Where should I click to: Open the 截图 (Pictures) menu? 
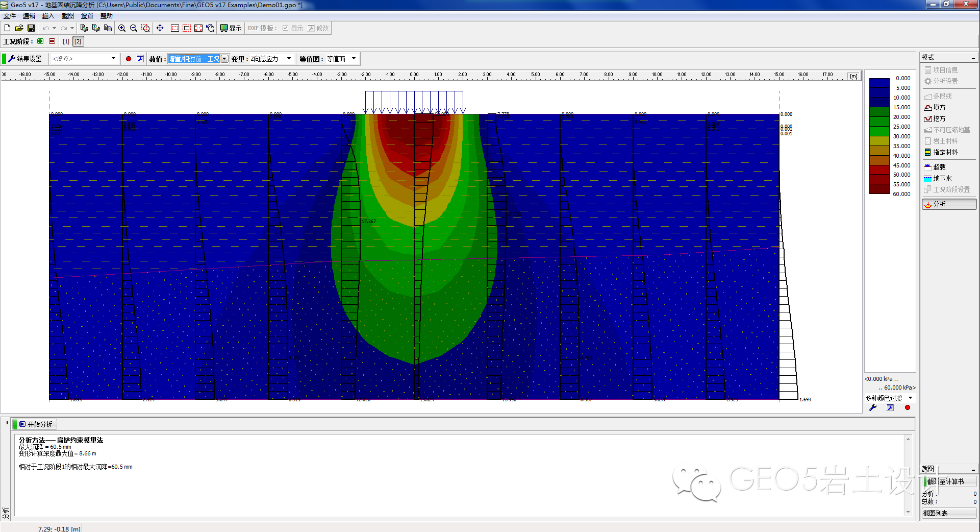[68, 16]
